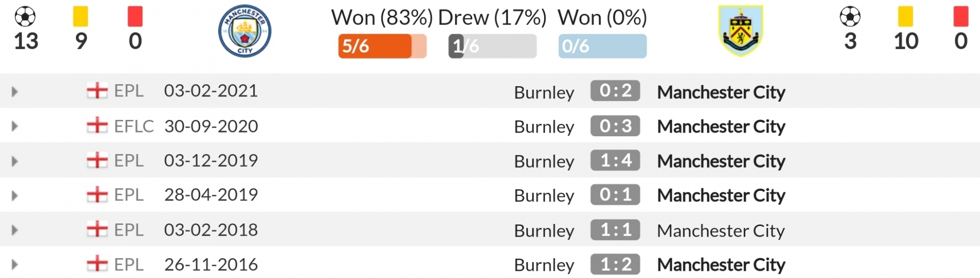980x278 pixels.
Task: Click Burnley's yellow card icon
Action: pyautogui.click(x=905, y=16)
